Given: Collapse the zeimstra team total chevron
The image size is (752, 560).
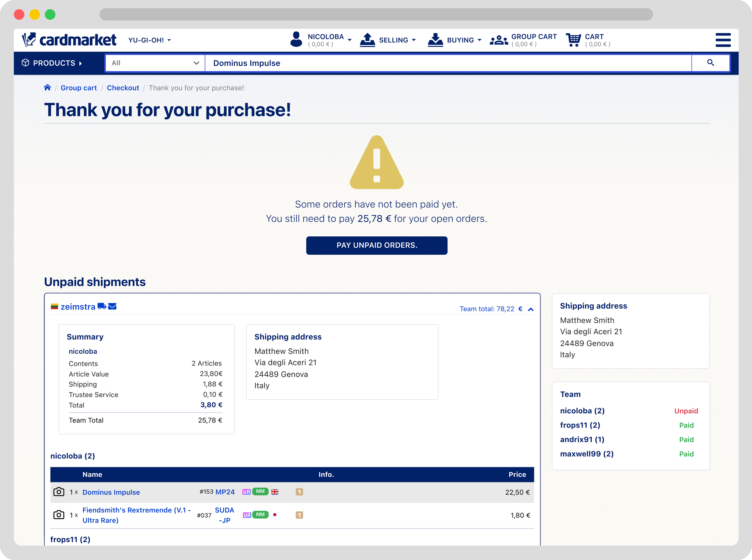Looking at the screenshot, I should 531,309.
